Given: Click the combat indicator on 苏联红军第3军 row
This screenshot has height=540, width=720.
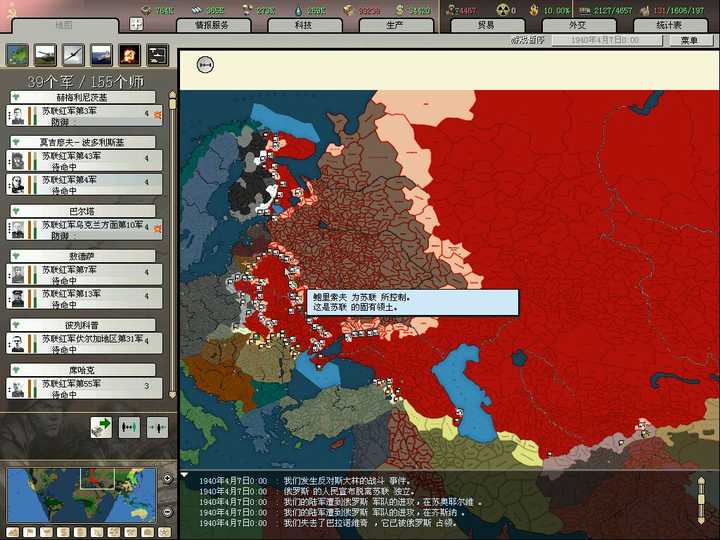Looking at the screenshot, I should (x=158, y=115).
